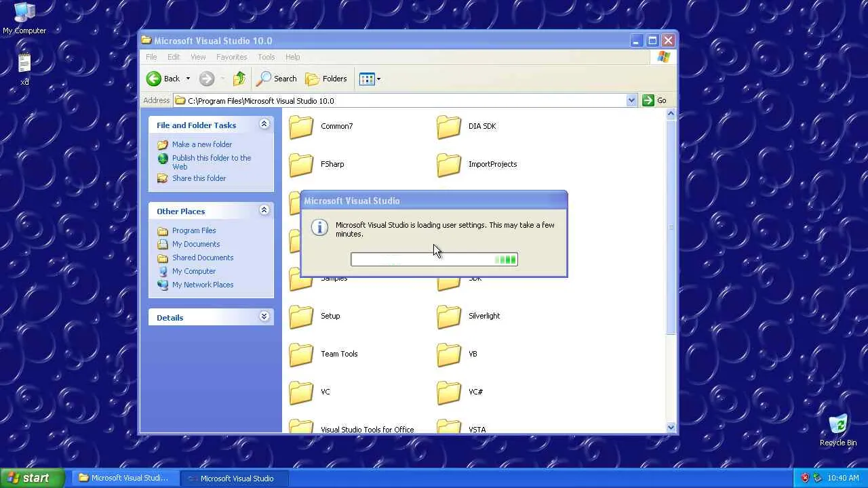This screenshot has height=488, width=868.
Task: Click the scrollbar down arrow in Explorer
Action: [x=671, y=427]
